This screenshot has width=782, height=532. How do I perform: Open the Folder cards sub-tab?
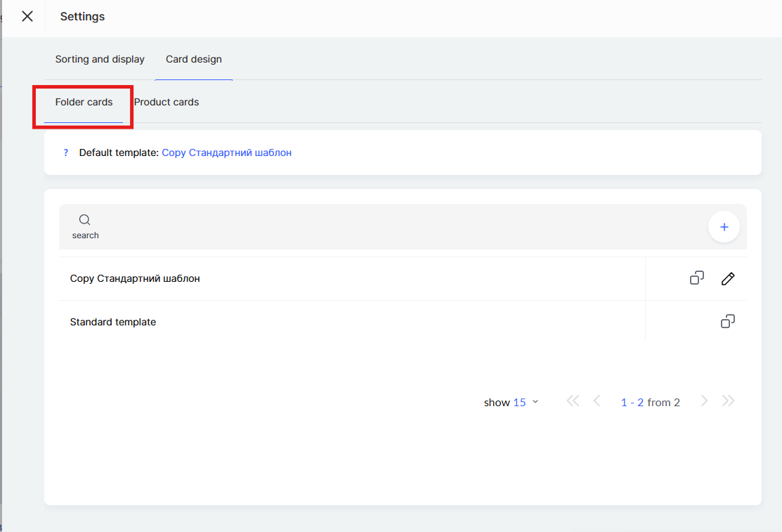click(84, 103)
